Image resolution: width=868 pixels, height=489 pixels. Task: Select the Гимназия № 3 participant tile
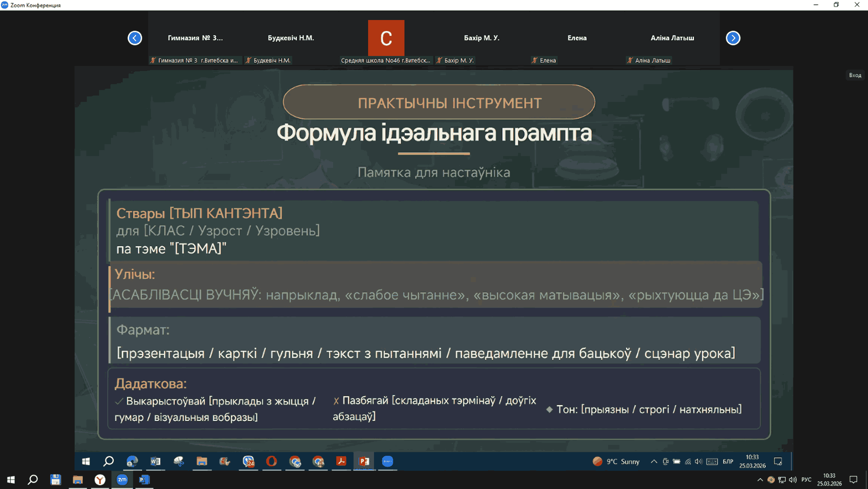[195, 38]
